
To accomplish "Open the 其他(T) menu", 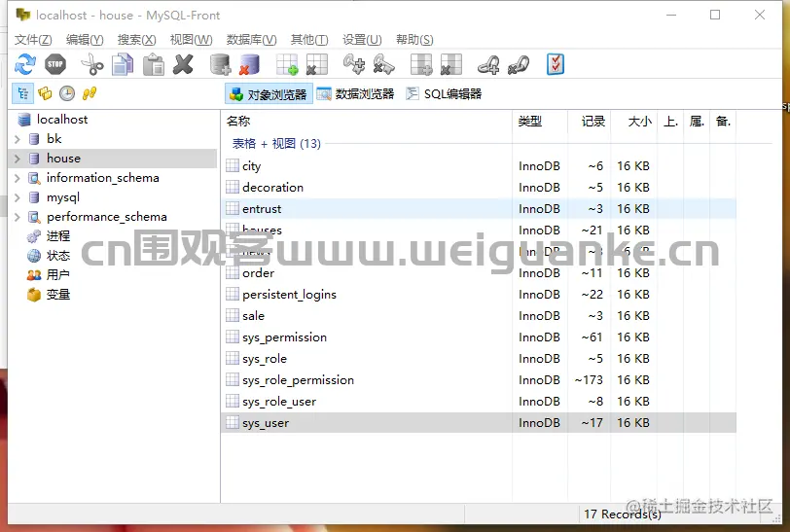I will [x=309, y=39].
